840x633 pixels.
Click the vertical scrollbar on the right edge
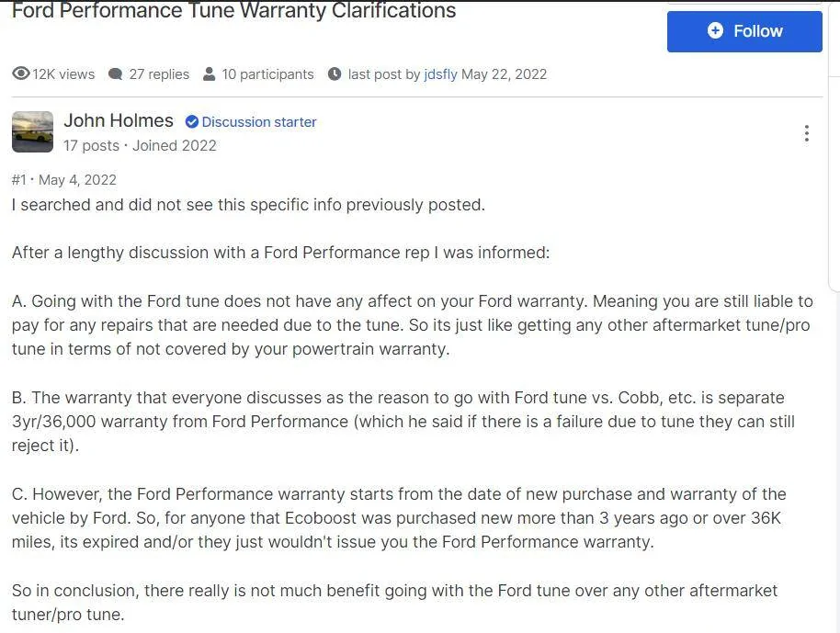834,138
